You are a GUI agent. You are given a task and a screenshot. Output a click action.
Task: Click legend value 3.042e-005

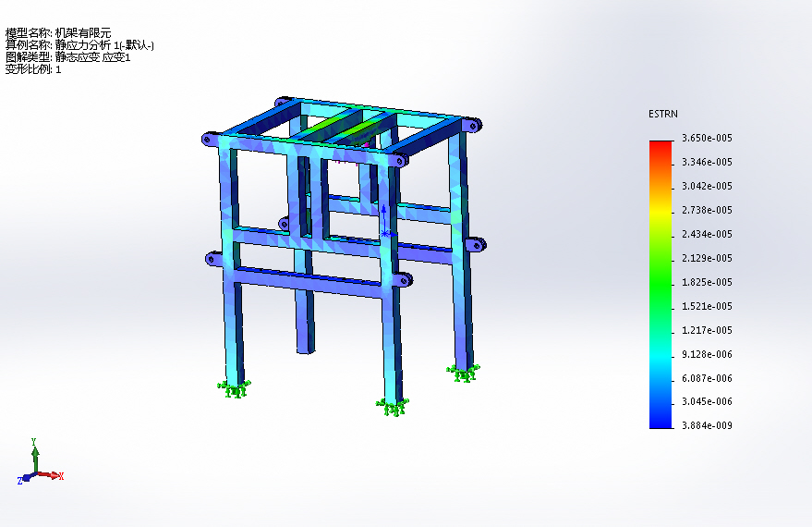pos(707,186)
